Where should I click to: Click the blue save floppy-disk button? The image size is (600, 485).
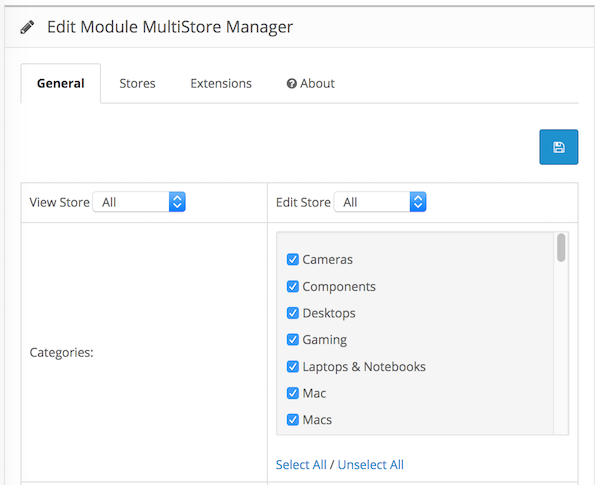coord(558,147)
